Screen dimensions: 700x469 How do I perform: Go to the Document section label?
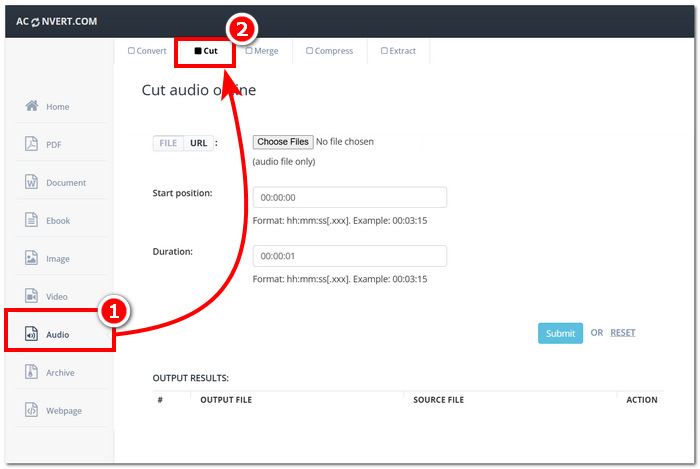tap(66, 183)
